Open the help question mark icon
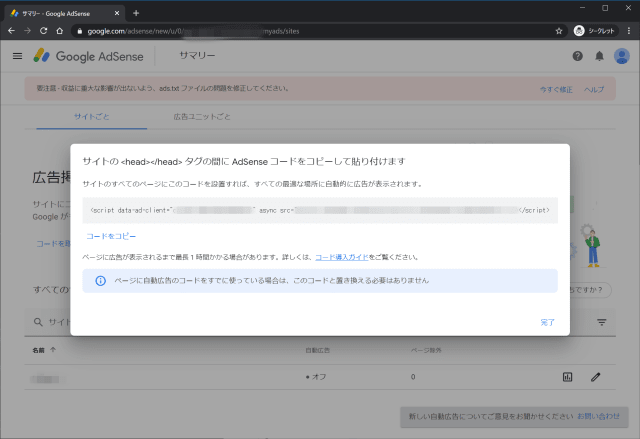Image resolution: width=640 pixels, height=439 pixels. (577, 56)
